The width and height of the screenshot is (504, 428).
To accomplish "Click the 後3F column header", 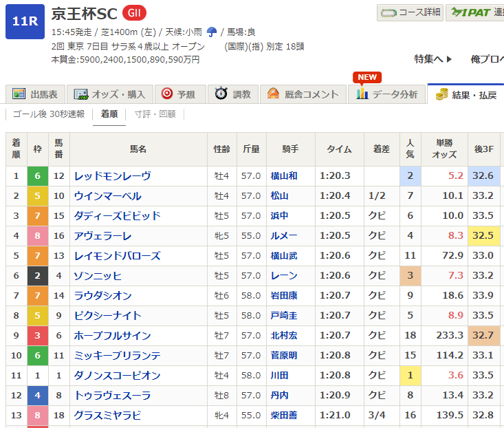I will (x=484, y=149).
